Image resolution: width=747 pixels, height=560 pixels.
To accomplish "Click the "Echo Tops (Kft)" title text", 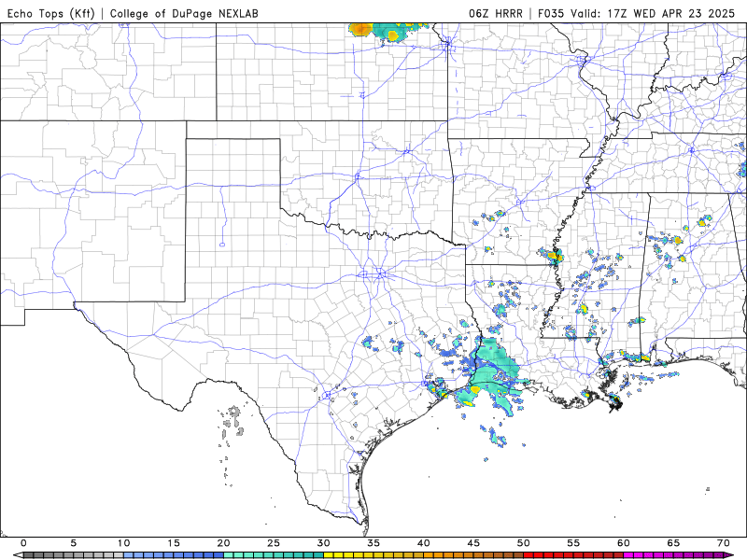I will pos(51,13).
